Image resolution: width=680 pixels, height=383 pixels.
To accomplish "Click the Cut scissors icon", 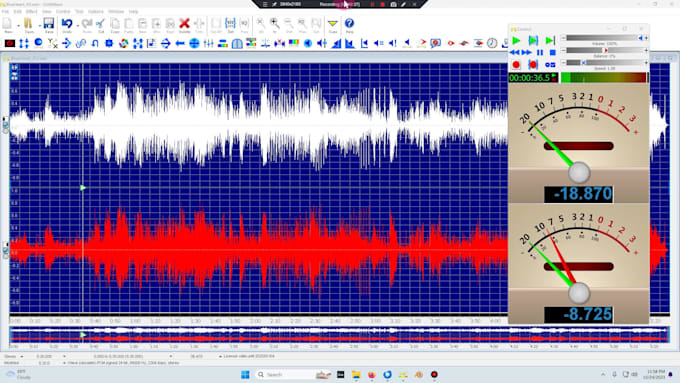I will (101, 24).
